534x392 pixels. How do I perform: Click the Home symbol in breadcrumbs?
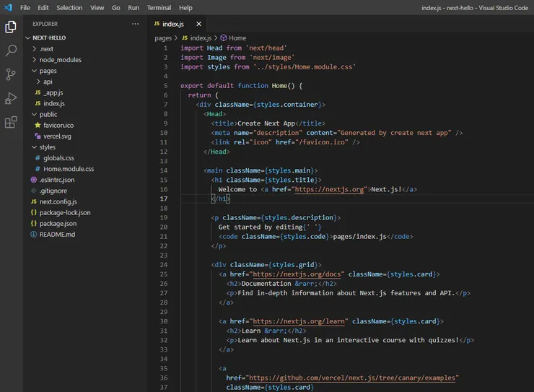pos(237,38)
